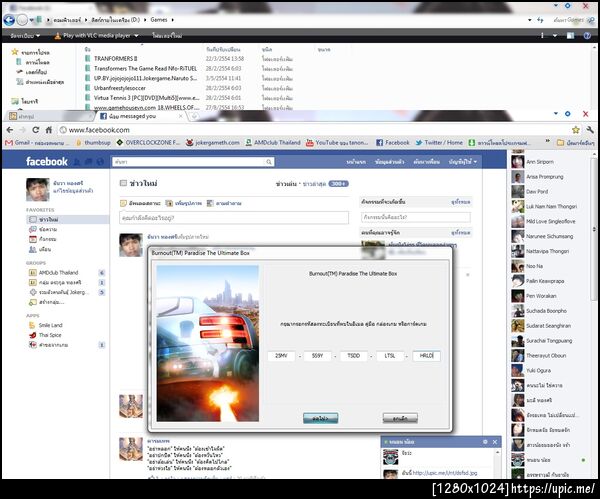This screenshot has height=499, width=600.
Task: Click the TRANFORMERS II folder icon
Action: (x=88, y=59)
